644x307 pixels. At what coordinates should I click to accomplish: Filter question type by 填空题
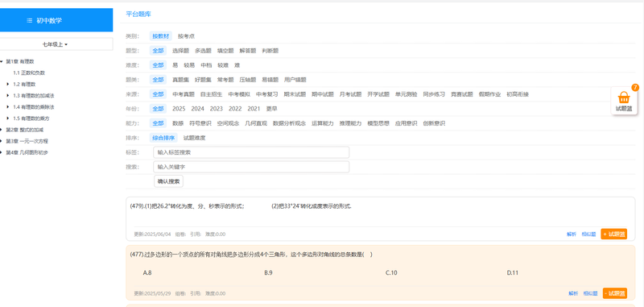pyautogui.click(x=225, y=51)
